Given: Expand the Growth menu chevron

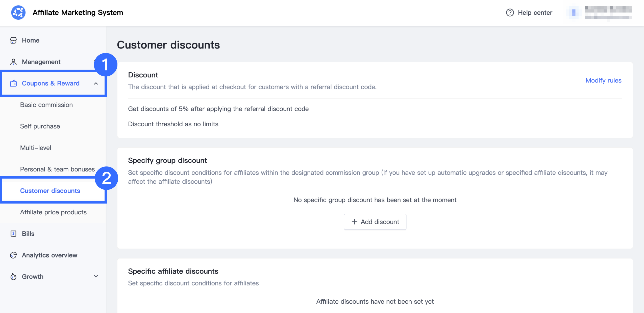Looking at the screenshot, I should pos(96,276).
